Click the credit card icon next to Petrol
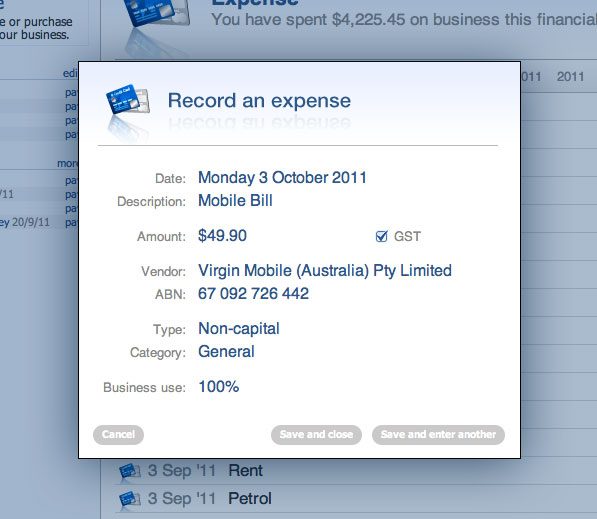The image size is (597, 519). pyautogui.click(x=129, y=499)
